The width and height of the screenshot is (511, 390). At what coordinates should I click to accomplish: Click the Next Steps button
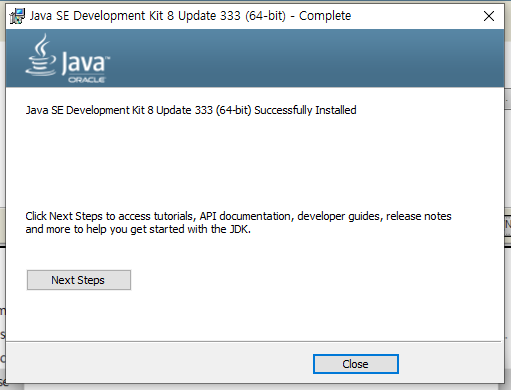tap(79, 280)
